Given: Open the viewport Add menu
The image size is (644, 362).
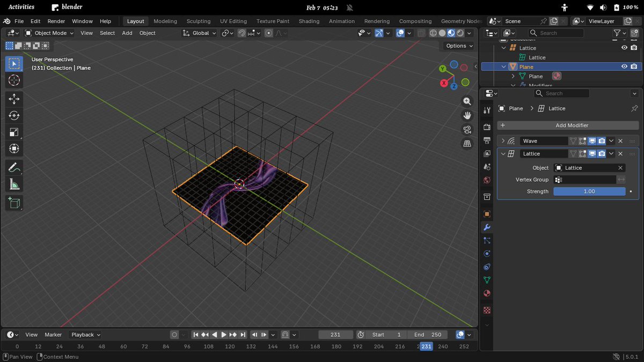Looking at the screenshot, I should point(127,33).
